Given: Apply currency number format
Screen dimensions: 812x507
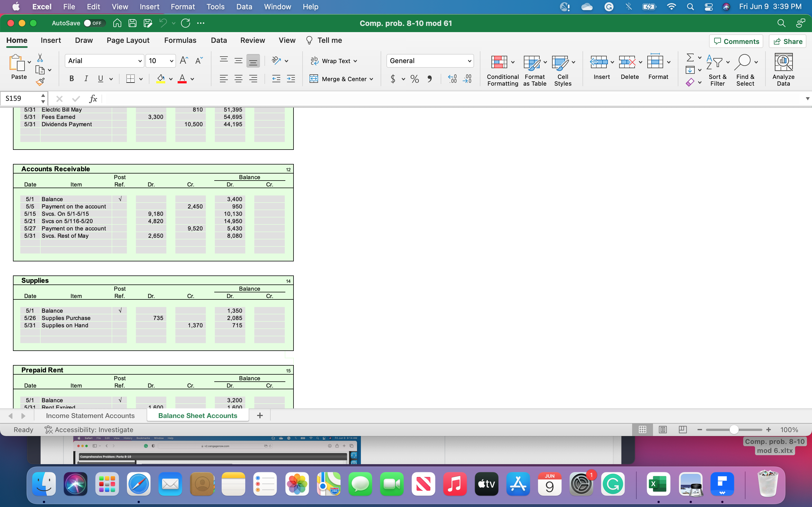Looking at the screenshot, I should pos(392,79).
